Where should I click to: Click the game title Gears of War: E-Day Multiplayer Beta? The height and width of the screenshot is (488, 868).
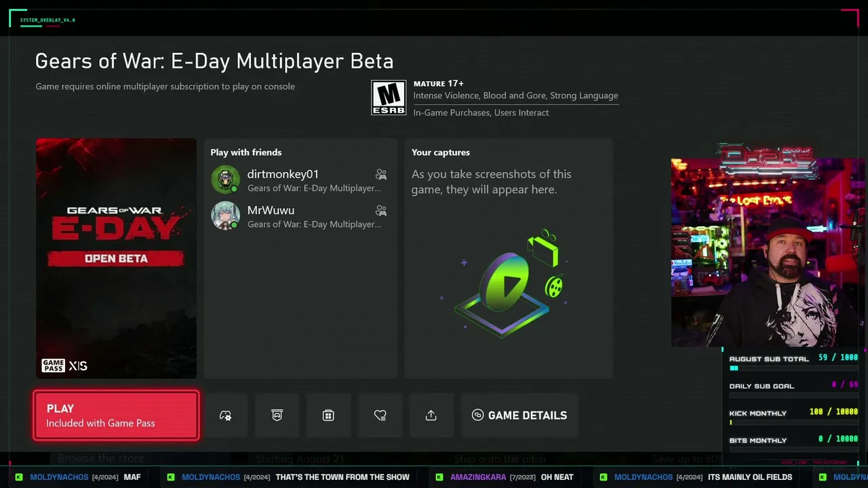coord(214,61)
